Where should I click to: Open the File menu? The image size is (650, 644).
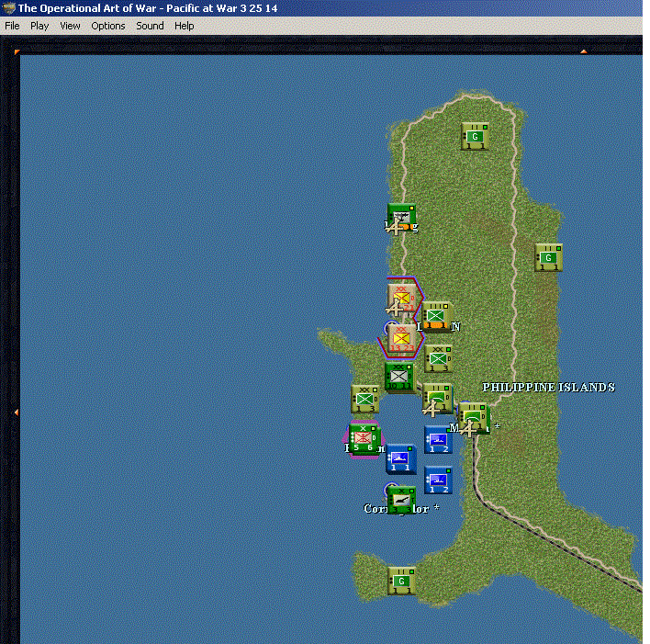(12, 26)
